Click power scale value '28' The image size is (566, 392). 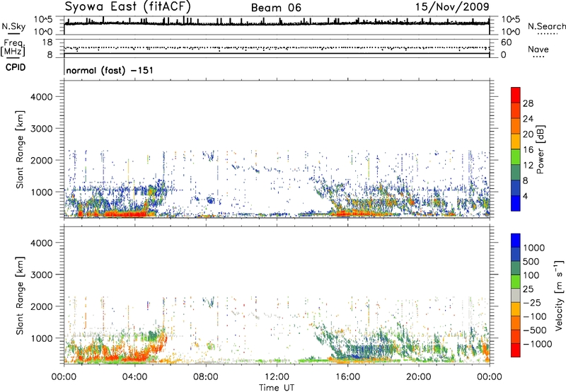pos(528,103)
